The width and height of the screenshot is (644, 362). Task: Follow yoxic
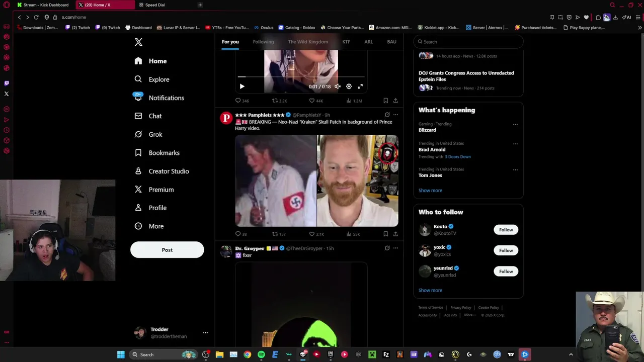click(x=506, y=250)
